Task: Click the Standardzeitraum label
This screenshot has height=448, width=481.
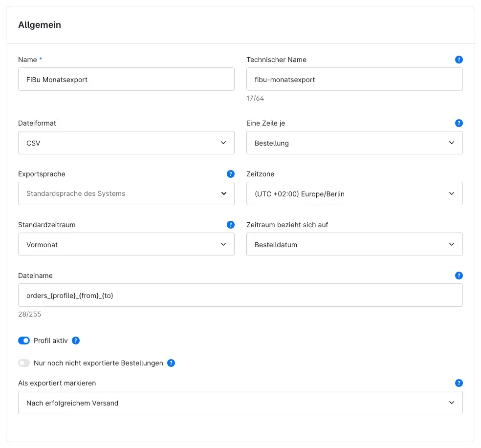Action: pyautogui.click(x=46, y=225)
